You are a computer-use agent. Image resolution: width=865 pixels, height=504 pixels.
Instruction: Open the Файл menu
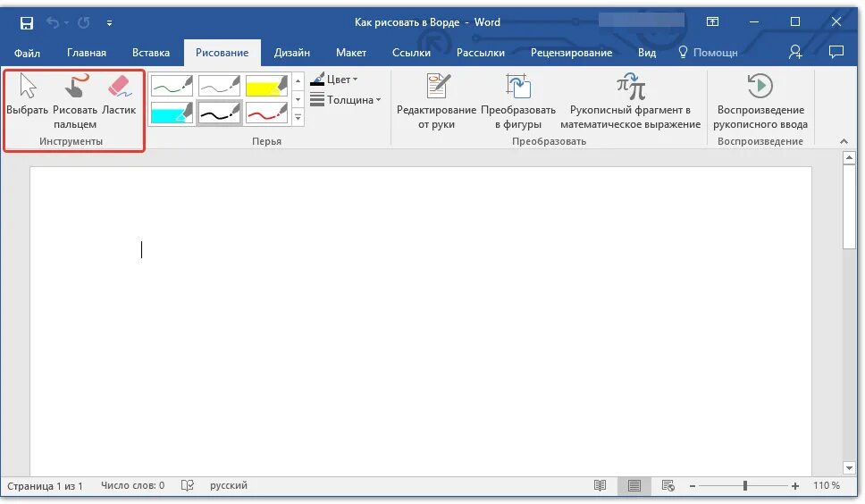27,53
